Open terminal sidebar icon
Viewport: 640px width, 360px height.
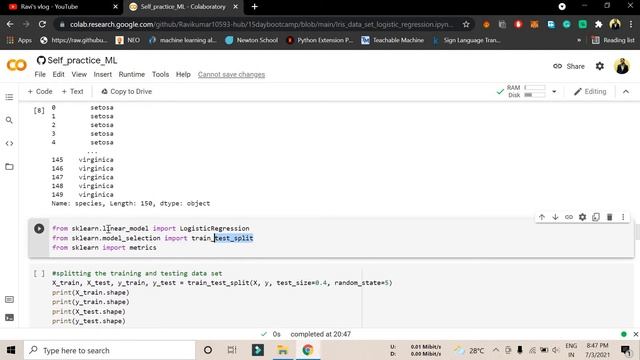pyautogui.click(x=9, y=318)
